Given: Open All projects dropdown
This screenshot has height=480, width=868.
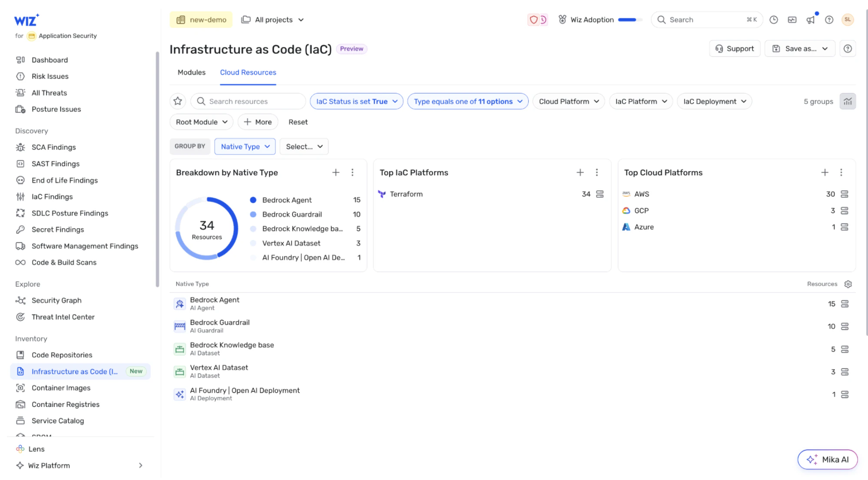Looking at the screenshot, I should (x=272, y=20).
